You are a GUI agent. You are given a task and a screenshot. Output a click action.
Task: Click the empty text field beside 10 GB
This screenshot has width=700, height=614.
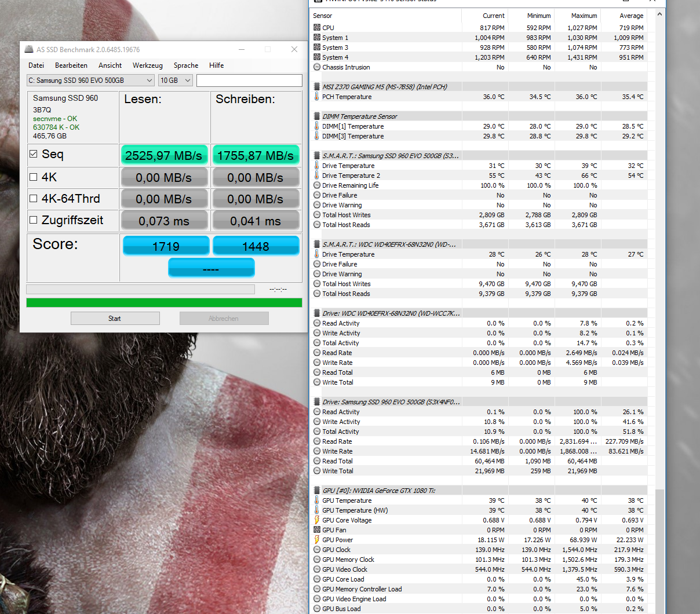(x=249, y=81)
